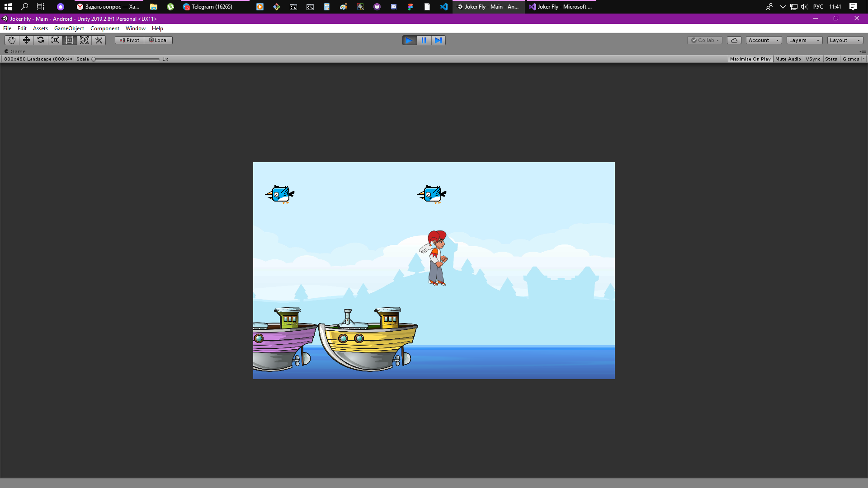Switch to Joker Fly Unity taskbar window
This screenshot has width=868, height=488.
488,7
